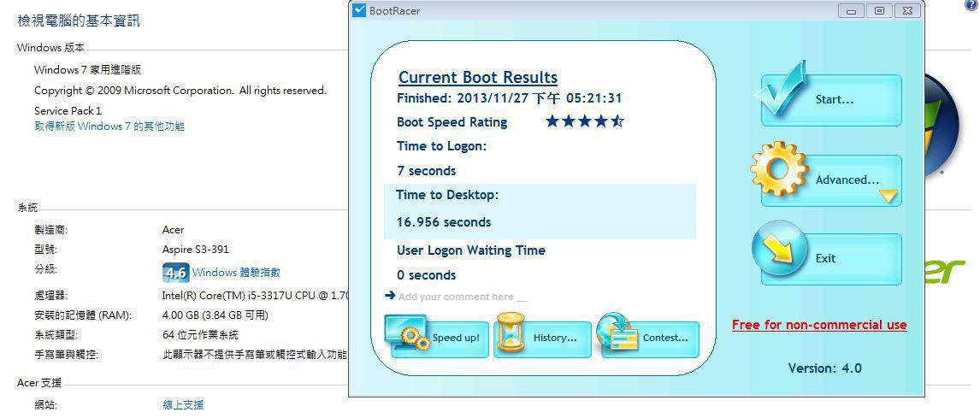
Task: Click the monitor-with-gears Speed up icon
Action: point(406,332)
